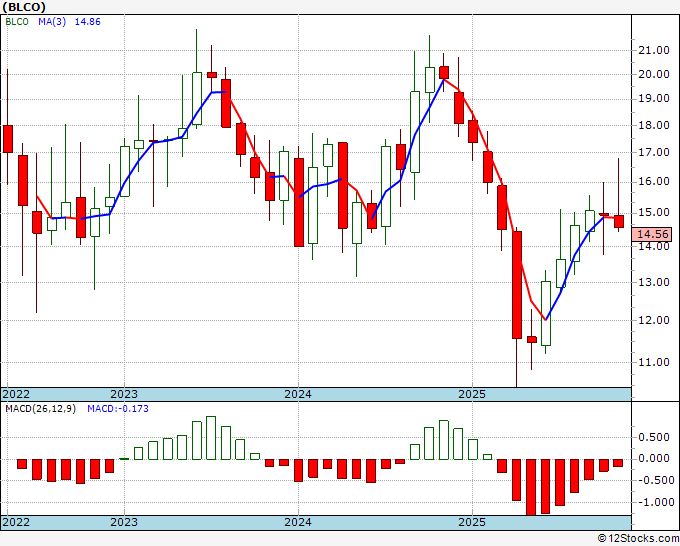The image size is (680, 546).
Task: Click the 14.86 moving average value
Action: tap(88, 22)
